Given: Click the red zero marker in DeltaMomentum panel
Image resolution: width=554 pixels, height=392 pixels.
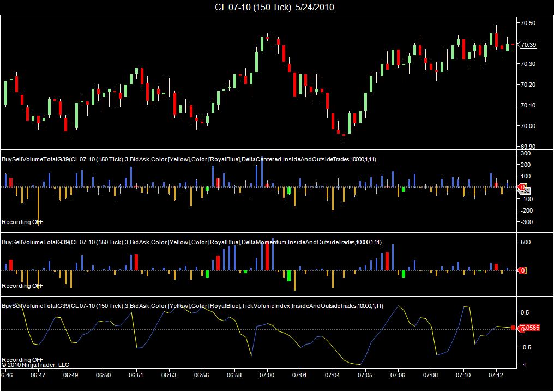Looking at the screenshot, I should tap(522, 270).
